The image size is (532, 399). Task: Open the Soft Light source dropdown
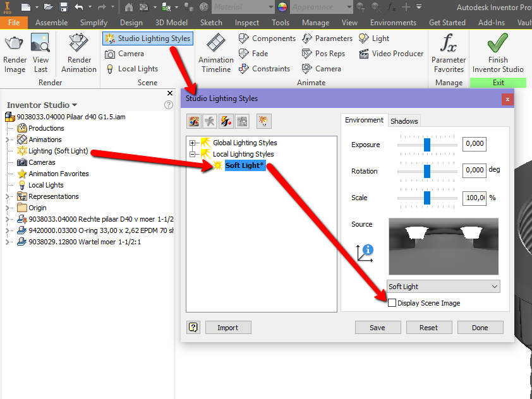443,287
